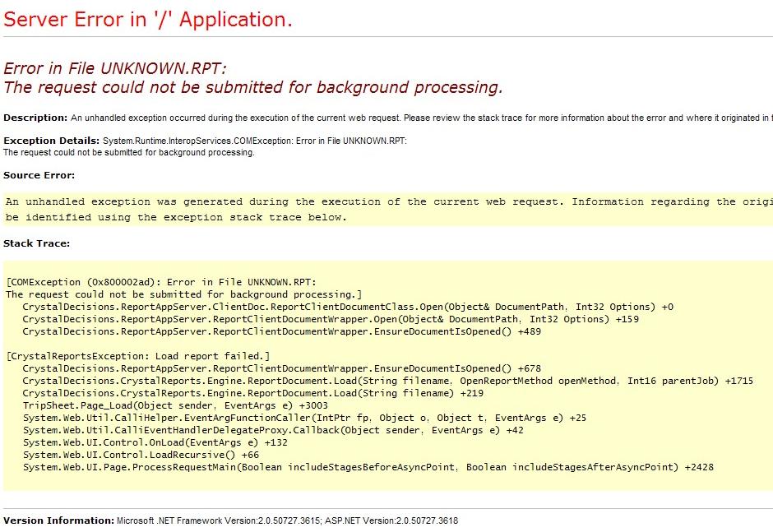Image resolution: width=773 pixels, height=532 pixels.
Task: Click the non-italic line "The request could not be submitted for background processing." under Exception Details
Action: coord(128,152)
